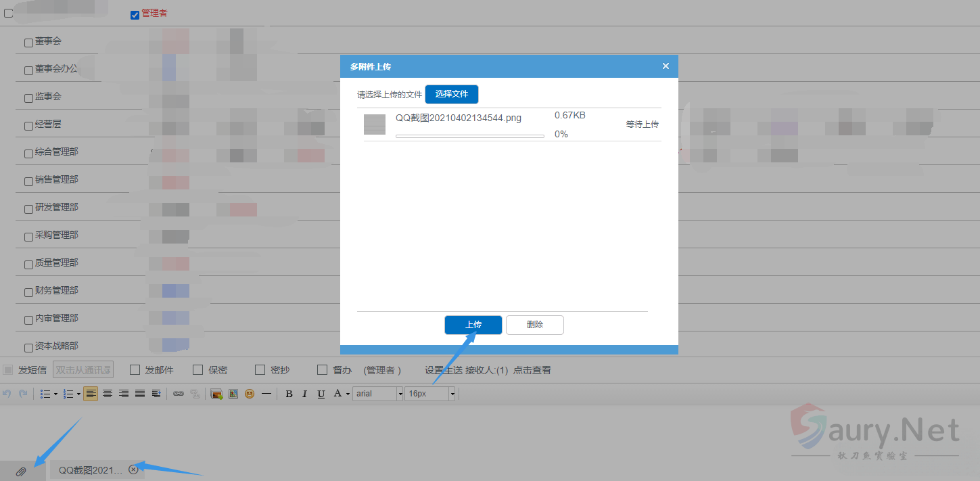Remove the QQ截图 attachment with the x icon

click(x=133, y=469)
